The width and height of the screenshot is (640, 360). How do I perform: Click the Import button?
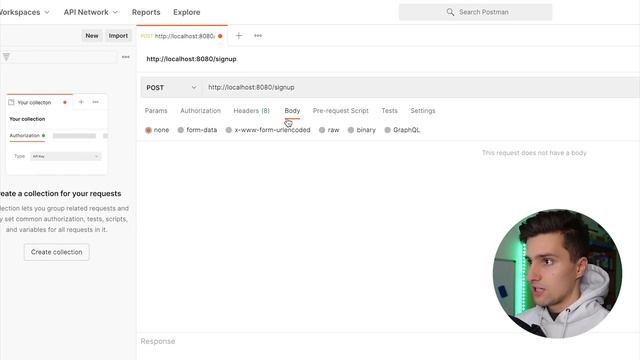[x=118, y=36]
